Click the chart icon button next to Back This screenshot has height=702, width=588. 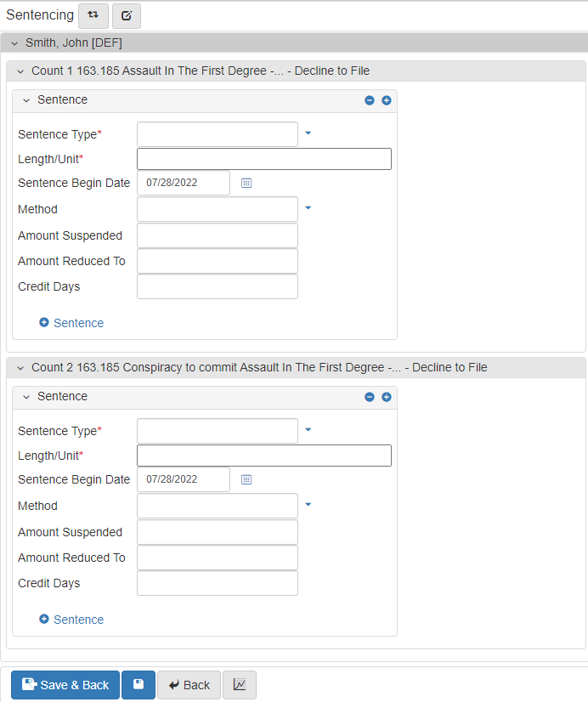coord(240,685)
